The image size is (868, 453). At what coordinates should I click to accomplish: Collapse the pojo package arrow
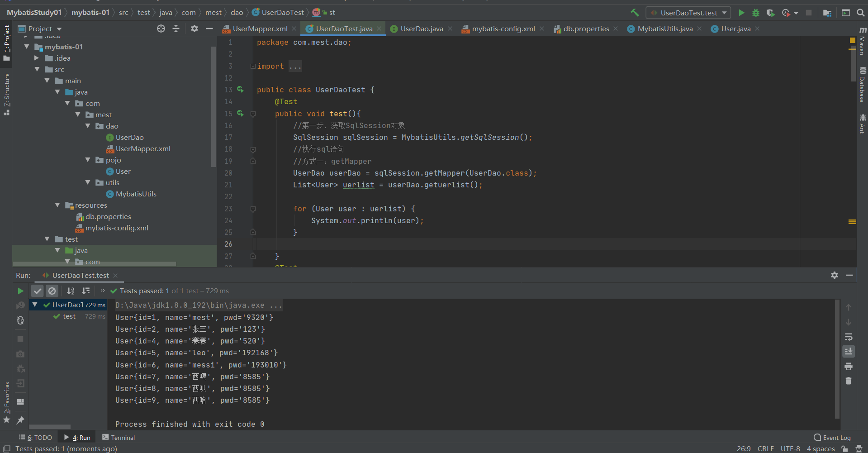pos(88,160)
